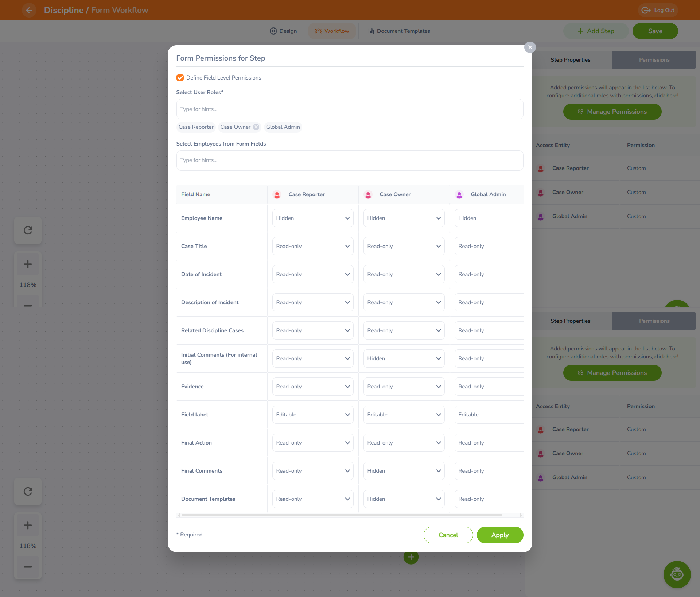Switch to the Step Properties tab
The height and width of the screenshot is (597, 700).
570,60
